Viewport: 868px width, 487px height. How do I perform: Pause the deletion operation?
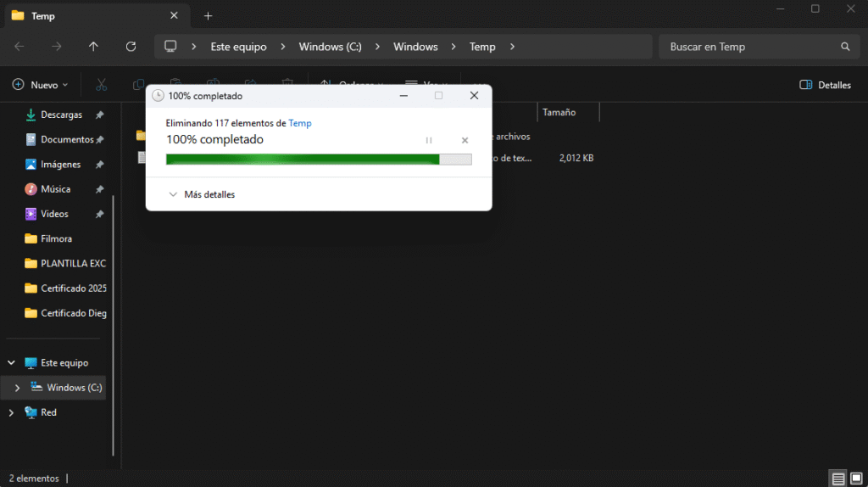pos(428,141)
